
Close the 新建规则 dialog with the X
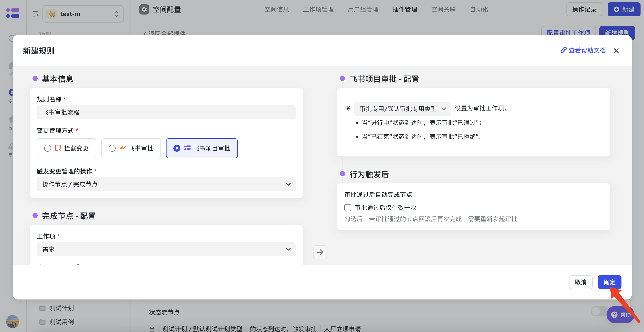coord(616,51)
